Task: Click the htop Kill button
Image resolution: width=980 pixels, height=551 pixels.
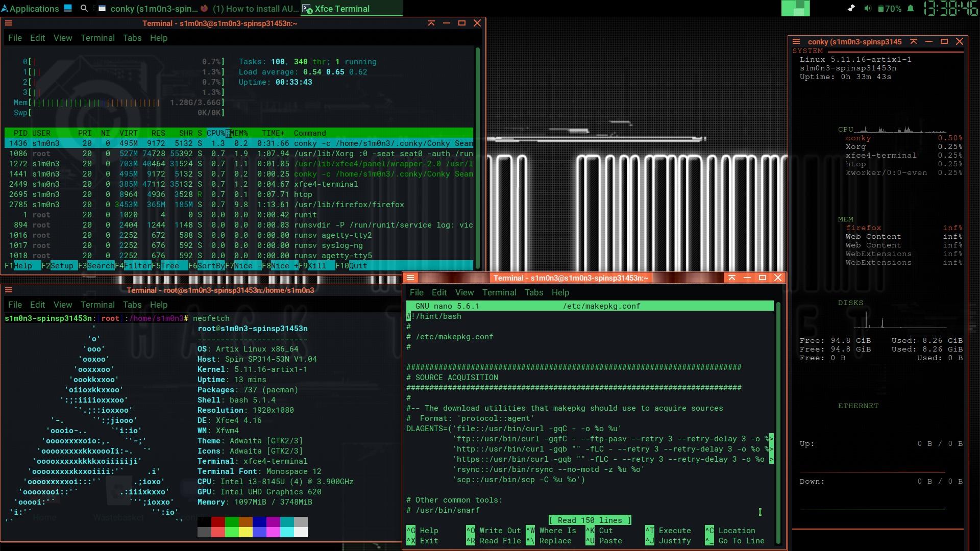Action: (x=316, y=266)
